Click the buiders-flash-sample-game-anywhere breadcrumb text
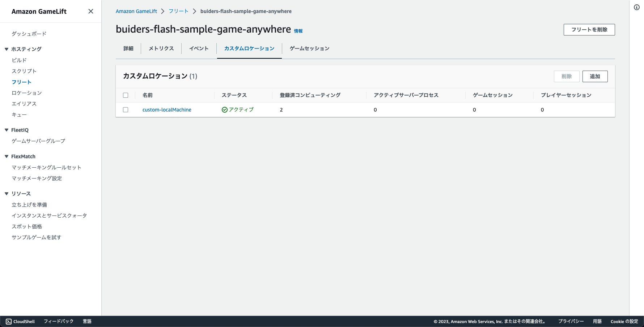This screenshot has height=327, width=644. coord(246,11)
